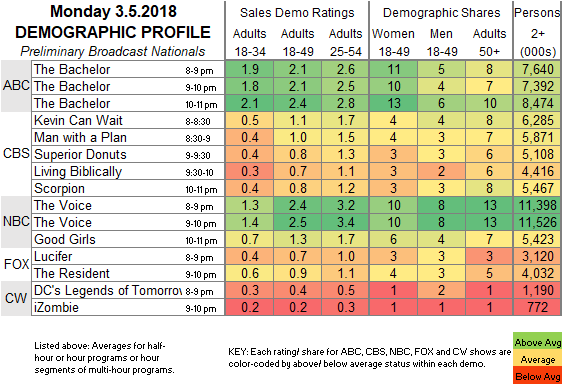Click The Resident 9-10 pm time slot
562x384 pixels.
pos(201,275)
